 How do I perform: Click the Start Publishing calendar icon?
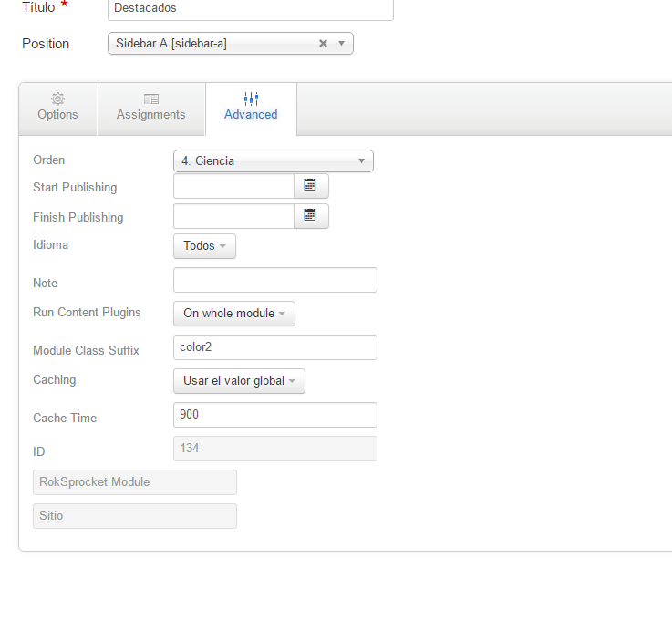(310, 185)
